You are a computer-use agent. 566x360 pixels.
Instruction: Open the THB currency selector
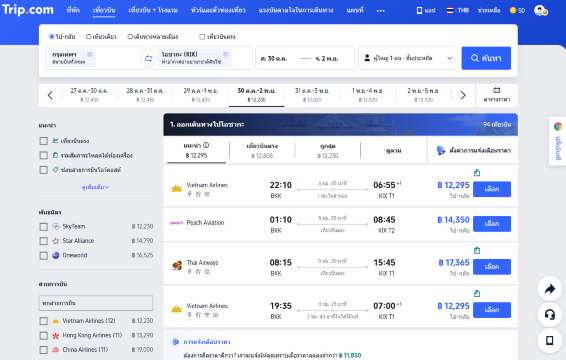458,10
